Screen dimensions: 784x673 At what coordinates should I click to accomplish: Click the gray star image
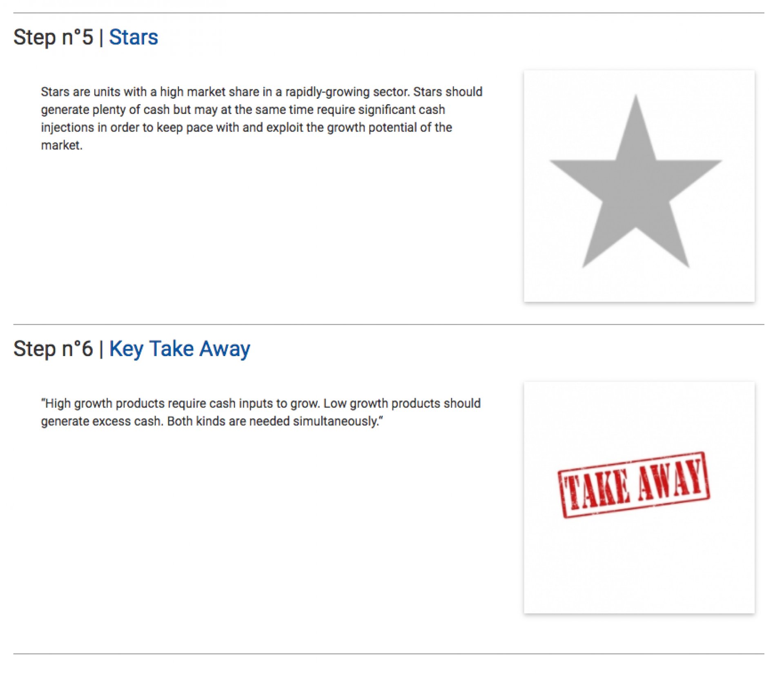[x=639, y=186]
